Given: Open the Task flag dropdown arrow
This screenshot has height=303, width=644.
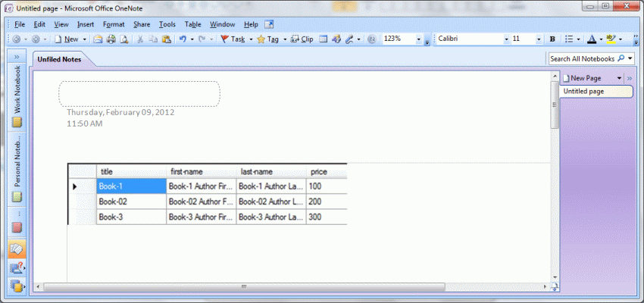Looking at the screenshot, I should (x=251, y=39).
